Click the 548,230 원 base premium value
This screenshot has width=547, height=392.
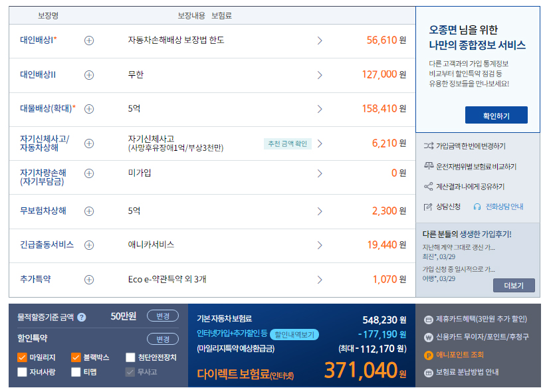(x=384, y=320)
